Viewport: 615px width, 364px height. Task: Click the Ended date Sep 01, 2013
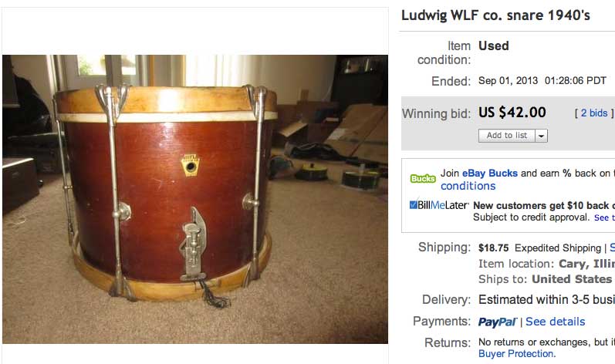click(x=508, y=81)
